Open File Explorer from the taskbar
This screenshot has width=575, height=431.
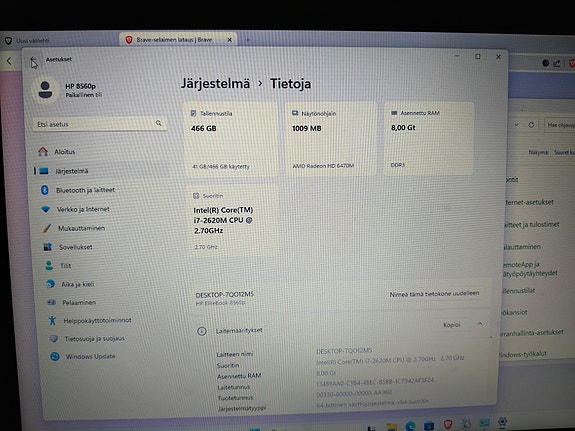click(x=392, y=426)
